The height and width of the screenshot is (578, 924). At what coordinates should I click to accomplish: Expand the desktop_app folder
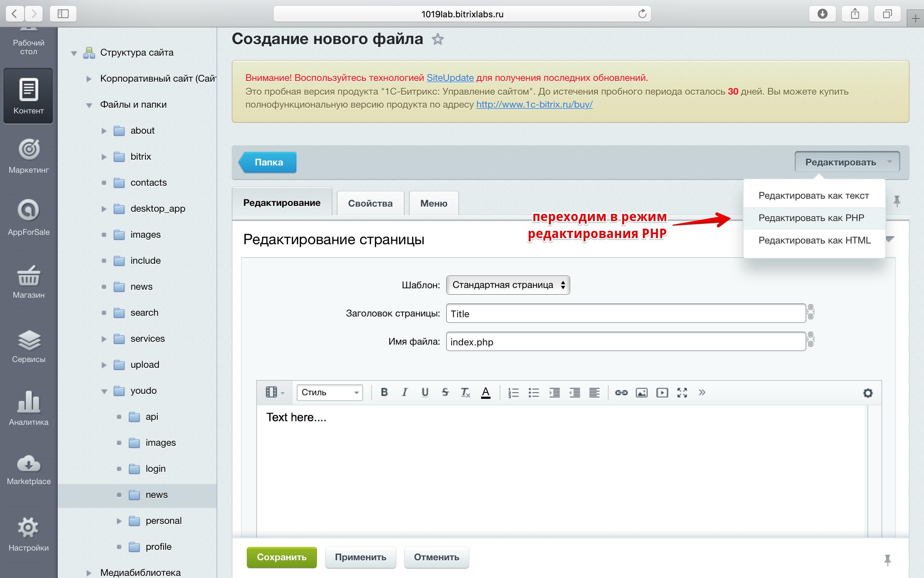point(104,209)
